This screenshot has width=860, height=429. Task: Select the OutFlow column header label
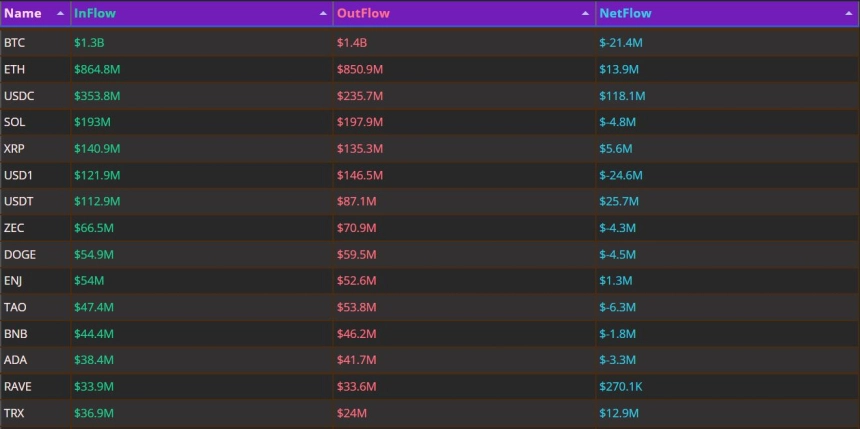tap(363, 14)
